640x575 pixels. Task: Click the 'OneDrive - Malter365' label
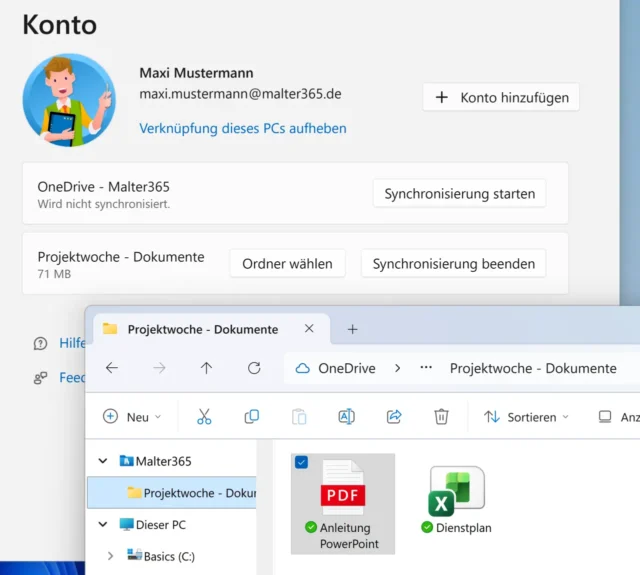104,187
